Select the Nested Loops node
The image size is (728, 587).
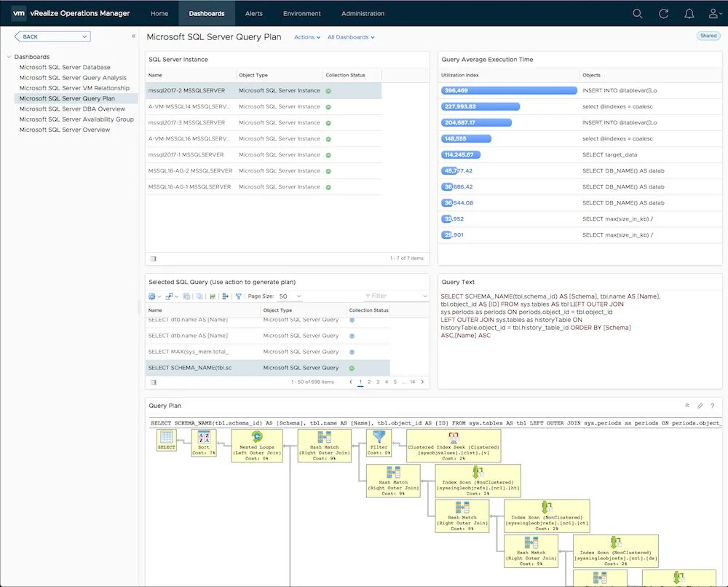tap(257, 446)
